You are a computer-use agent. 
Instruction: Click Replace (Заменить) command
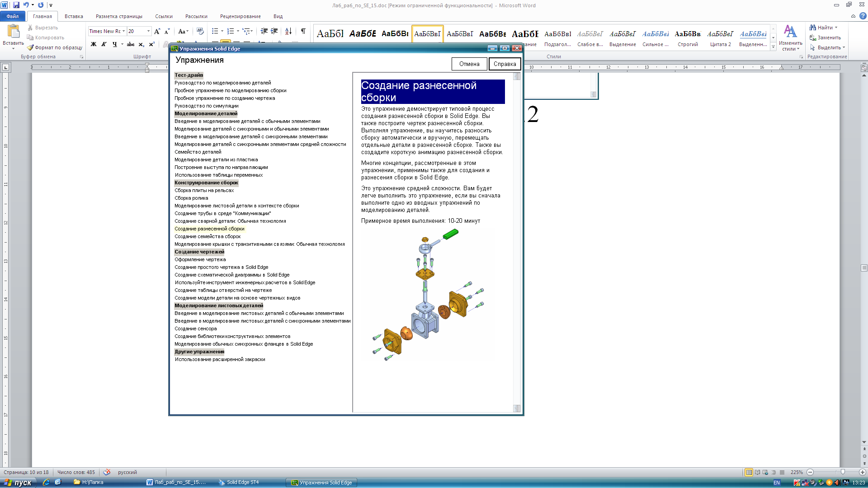pos(825,38)
